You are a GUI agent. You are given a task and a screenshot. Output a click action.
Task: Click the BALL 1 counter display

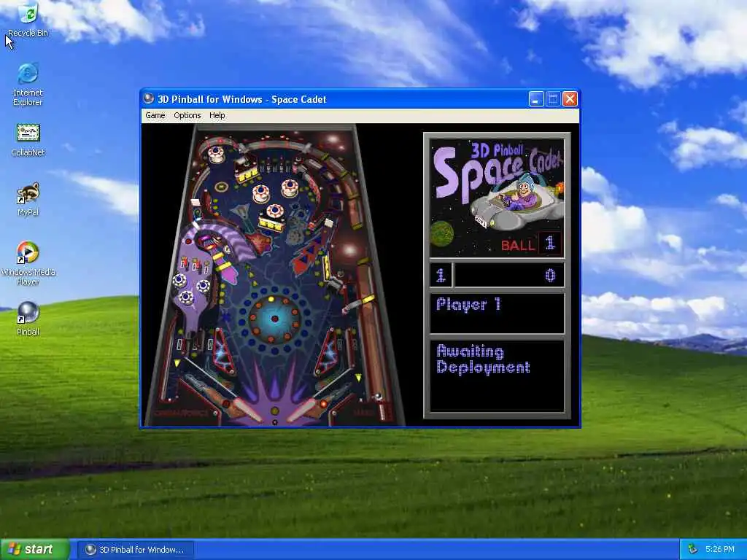[x=531, y=244]
